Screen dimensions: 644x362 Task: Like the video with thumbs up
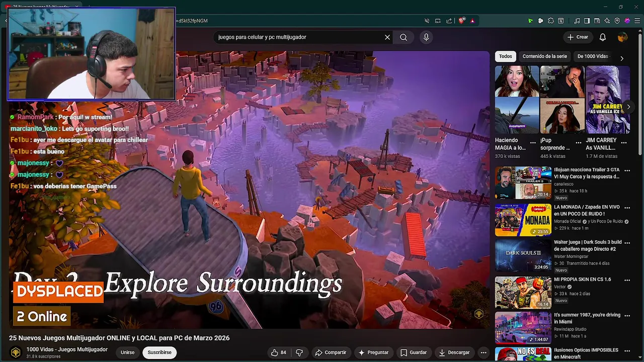[279, 352]
